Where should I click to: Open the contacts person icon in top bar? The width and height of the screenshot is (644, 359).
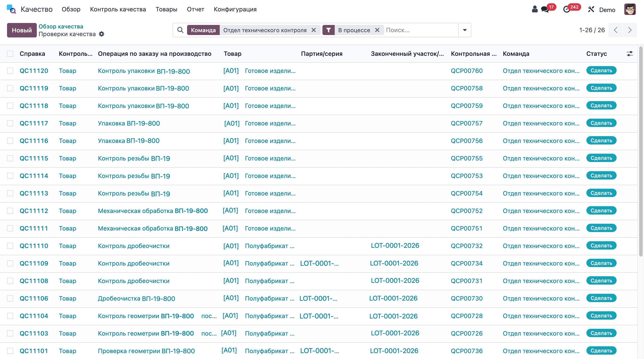(x=534, y=9)
